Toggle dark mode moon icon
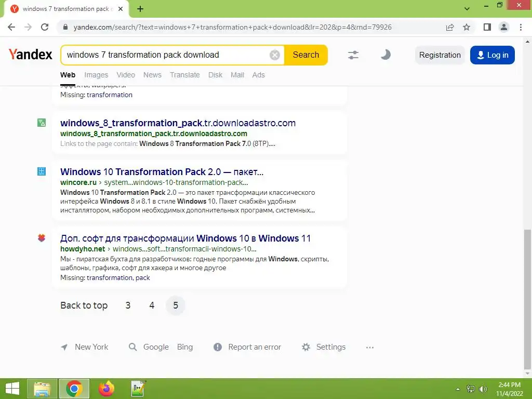 (385, 55)
